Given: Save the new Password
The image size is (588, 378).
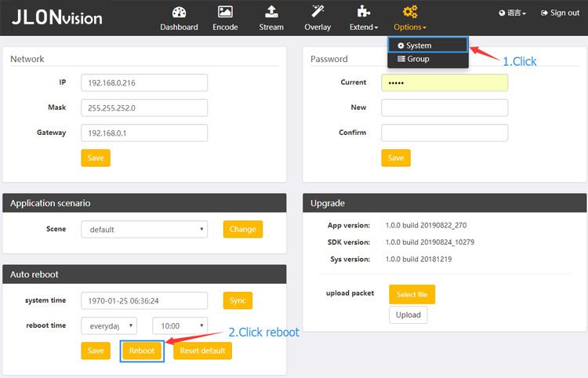Looking at the screenshot, I should point(396,158).
